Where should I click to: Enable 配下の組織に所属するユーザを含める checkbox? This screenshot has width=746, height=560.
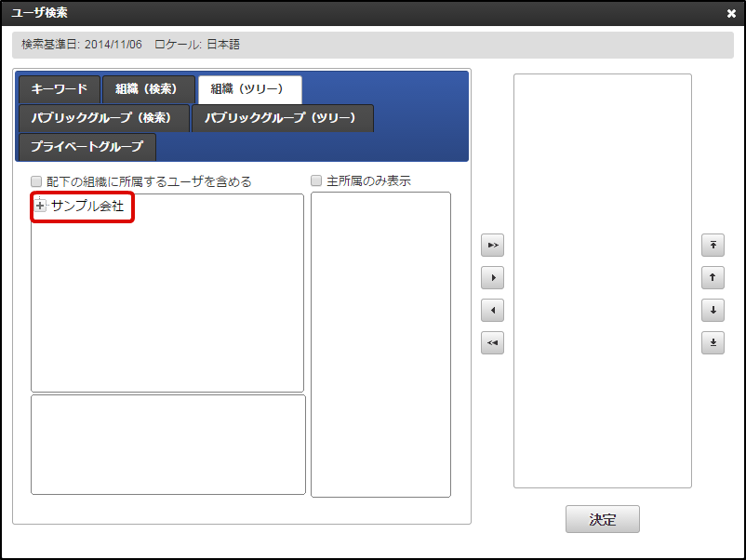point(36,181)
